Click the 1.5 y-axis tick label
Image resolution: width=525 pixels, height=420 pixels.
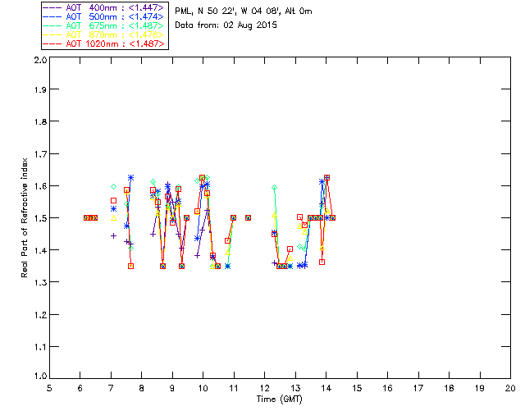pos(40,218)
